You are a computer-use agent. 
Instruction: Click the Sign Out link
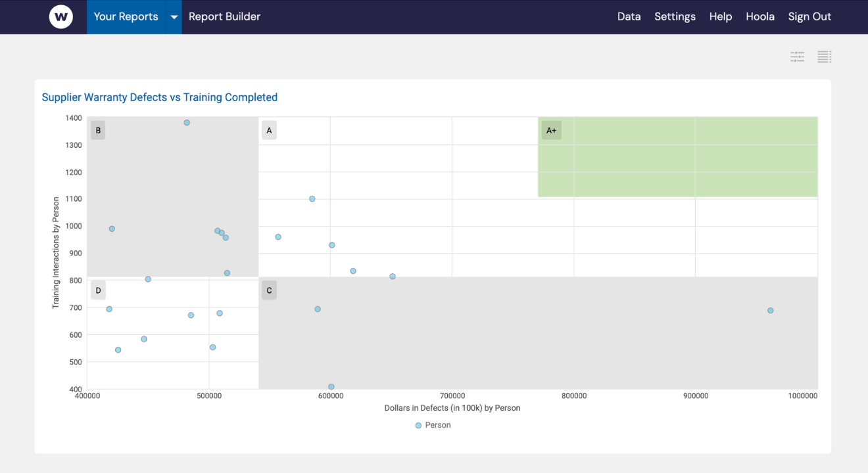809,16
